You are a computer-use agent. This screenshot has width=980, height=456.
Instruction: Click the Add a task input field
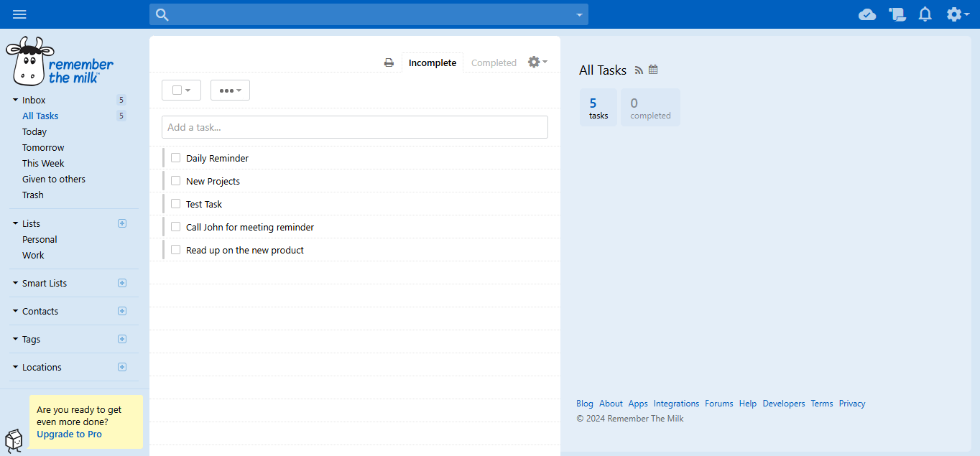[x=355, y=127]
